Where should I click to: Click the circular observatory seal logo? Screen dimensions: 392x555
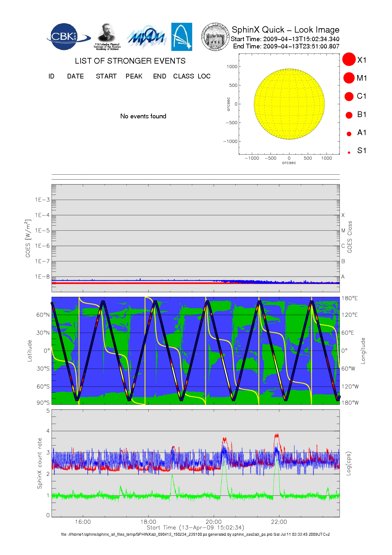(215, 37)
